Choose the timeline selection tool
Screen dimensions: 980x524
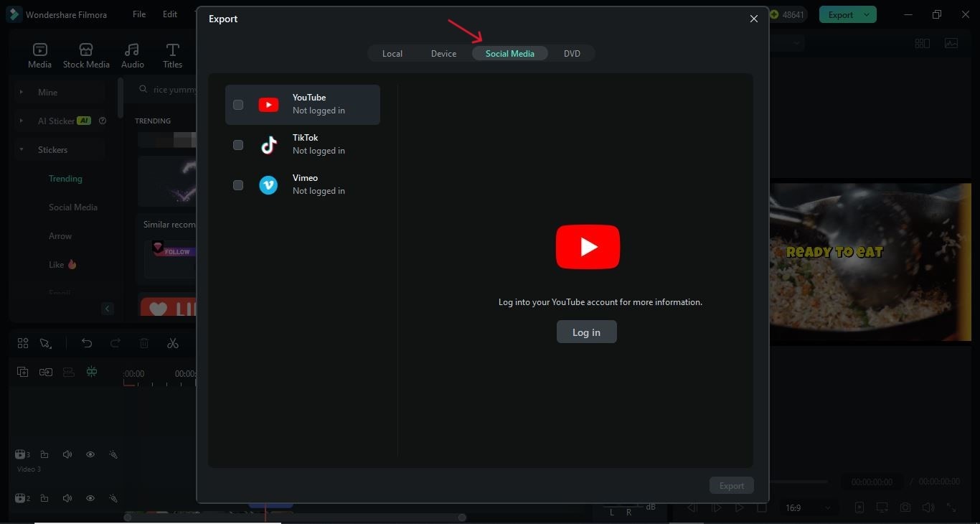tap(46, 343)
